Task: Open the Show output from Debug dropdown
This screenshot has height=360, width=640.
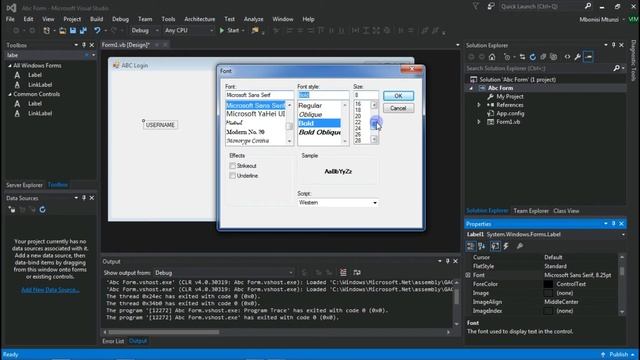Action: [224, 273]
